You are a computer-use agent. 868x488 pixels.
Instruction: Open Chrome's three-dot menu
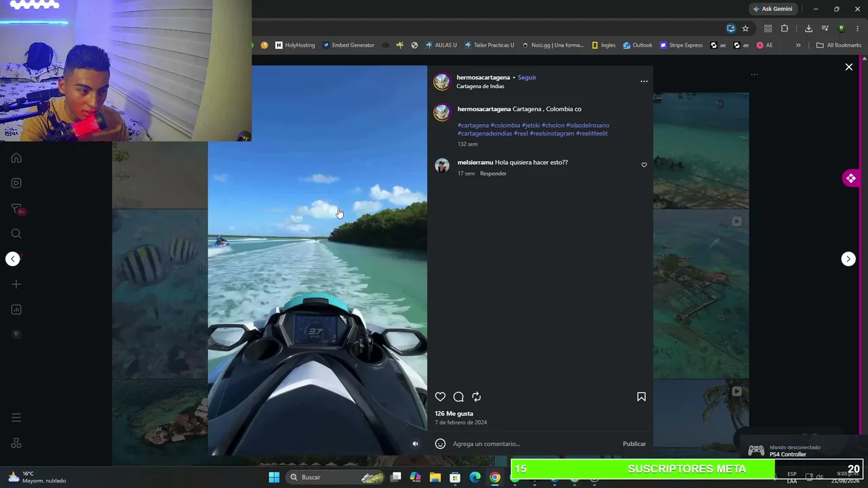click(x=857, y=28)
